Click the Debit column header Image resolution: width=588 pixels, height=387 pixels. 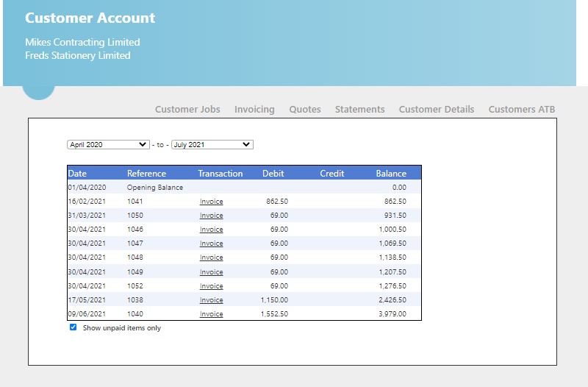[273, 174]
